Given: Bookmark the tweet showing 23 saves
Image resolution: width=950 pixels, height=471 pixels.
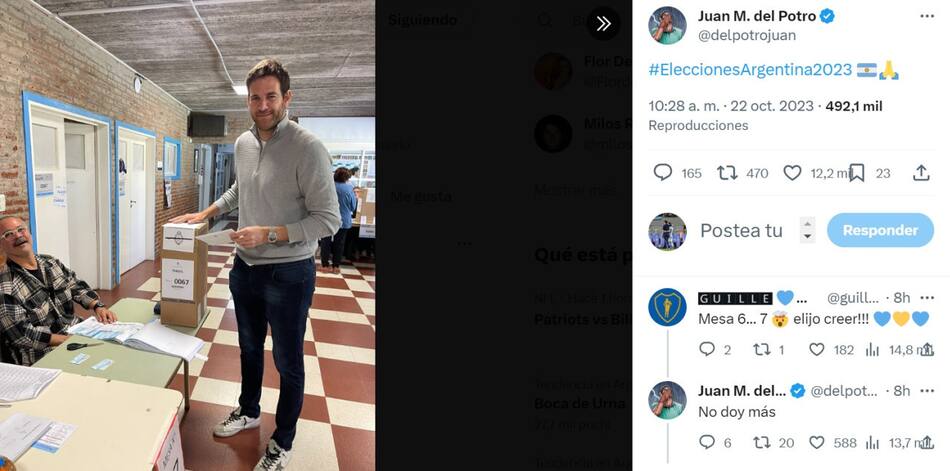Looking at the screenshot, I should coord(857,173).
